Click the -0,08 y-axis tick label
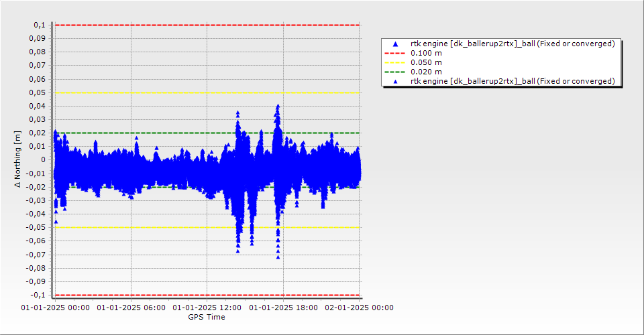The width and height of the screenshot is (644, 335). [x=36, y=268]
